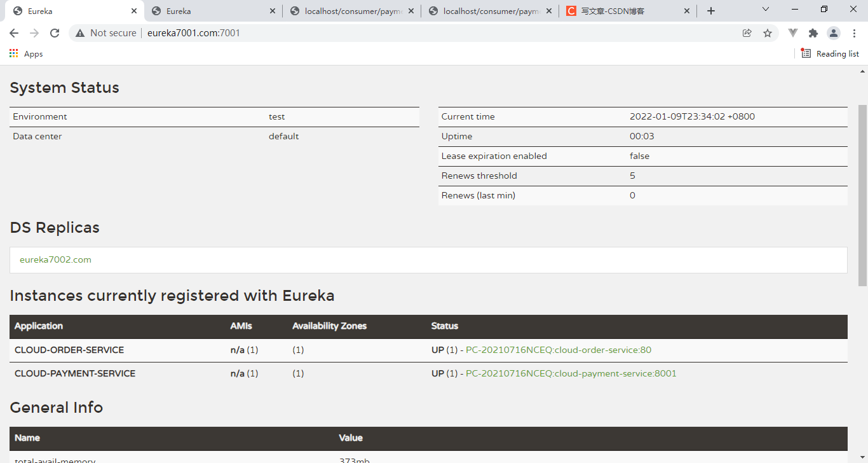Open the cloud-payment-service:8001 instance link
This screenshot has height=463, width=868.
tap(571, 373)
